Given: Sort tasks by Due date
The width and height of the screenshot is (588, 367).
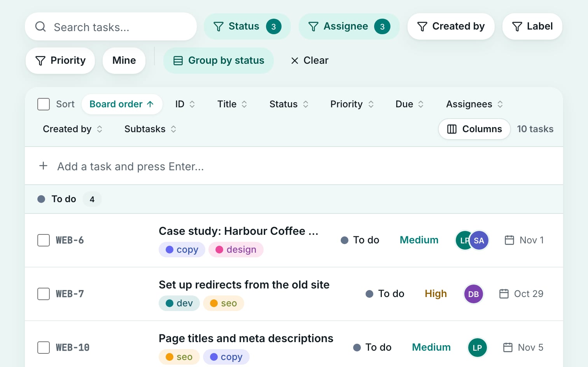Looking at the screenshot, I should point(409,104).
